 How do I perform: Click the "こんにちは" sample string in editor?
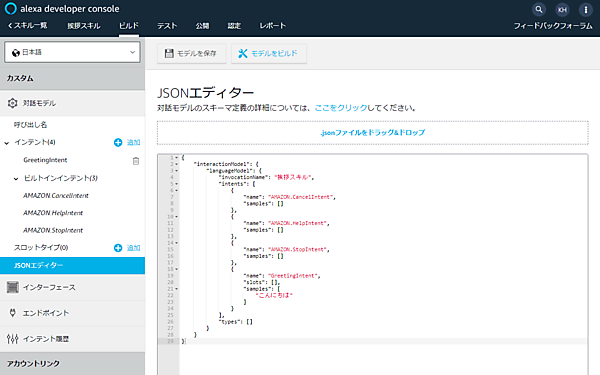coord(274,295)
